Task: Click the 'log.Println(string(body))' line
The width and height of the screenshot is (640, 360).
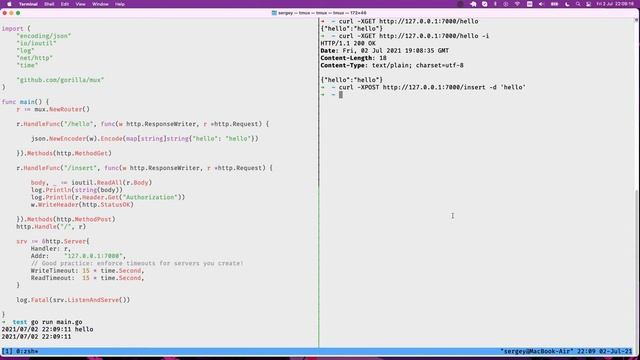Action: pyautogui.click(x=77, y=190)
